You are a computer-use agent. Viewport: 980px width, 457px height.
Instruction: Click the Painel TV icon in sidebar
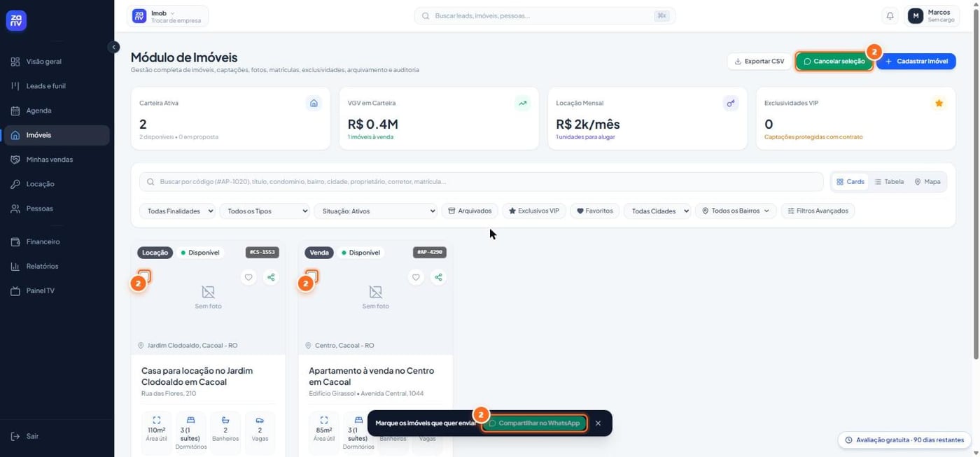click(15, 290)
